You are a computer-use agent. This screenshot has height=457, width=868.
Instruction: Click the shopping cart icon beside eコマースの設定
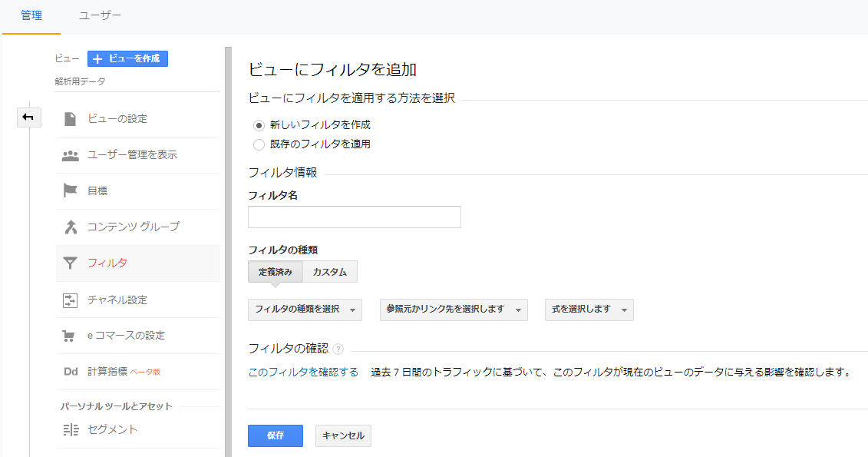coord(68,336)
